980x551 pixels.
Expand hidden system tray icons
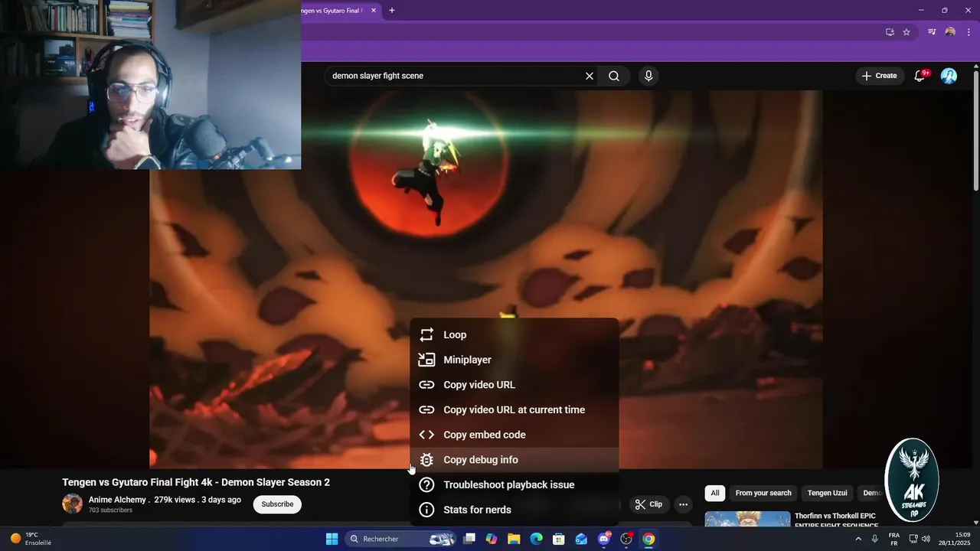click(x=857, y=539)
